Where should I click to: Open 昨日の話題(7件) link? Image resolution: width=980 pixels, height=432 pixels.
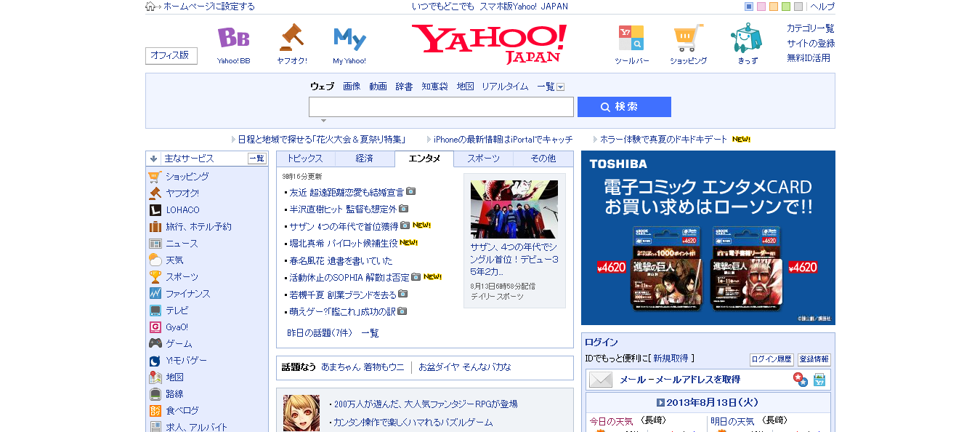320,333
